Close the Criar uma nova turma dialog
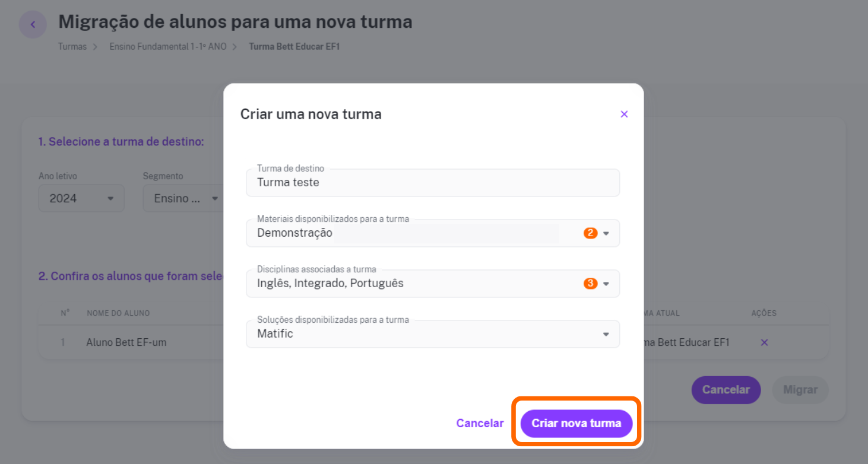 click(624, 114)
